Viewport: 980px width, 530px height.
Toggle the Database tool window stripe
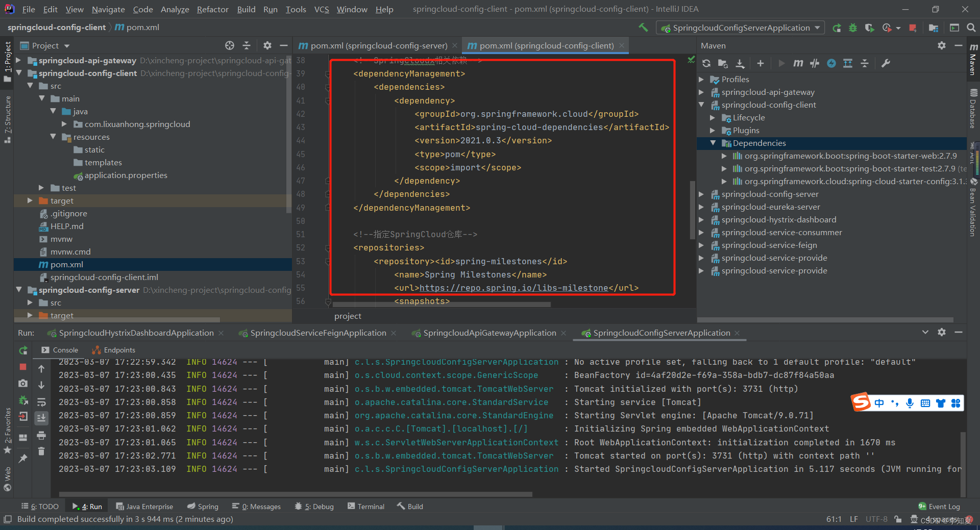(x=973, y=108)
